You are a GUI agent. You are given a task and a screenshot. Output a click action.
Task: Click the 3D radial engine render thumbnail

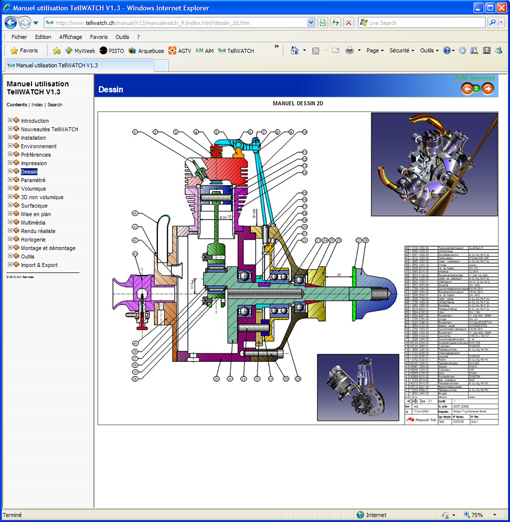pos(434,164)
